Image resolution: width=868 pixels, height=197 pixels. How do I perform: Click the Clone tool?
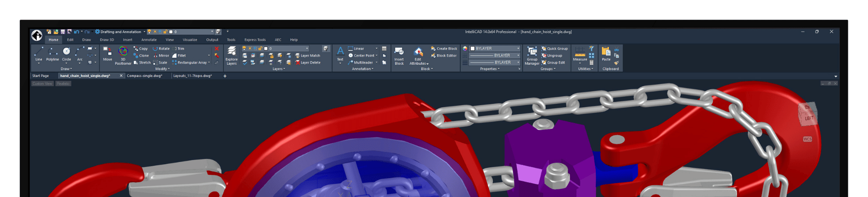pyautogui.click(x=141, y=56)
